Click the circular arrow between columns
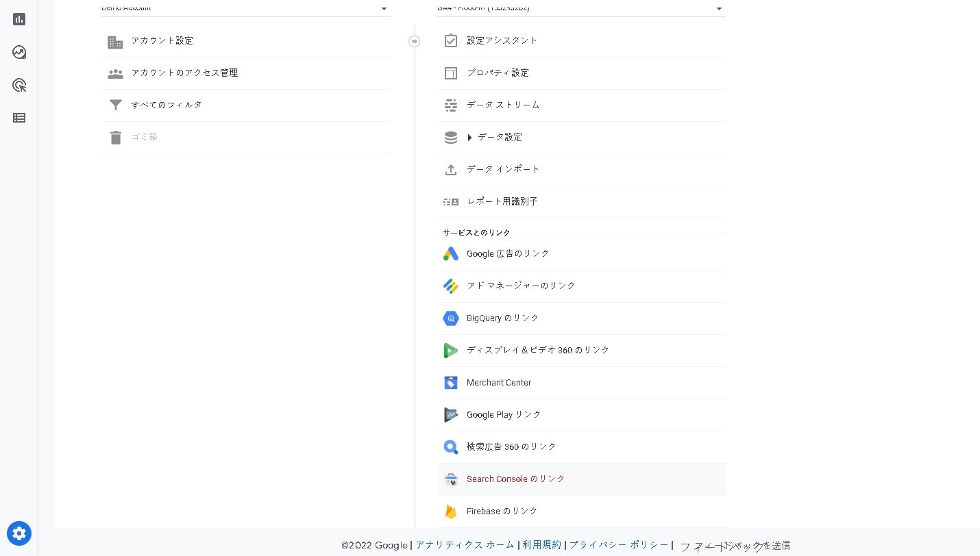This screenshot has height=556, width=980. (414, 41)
